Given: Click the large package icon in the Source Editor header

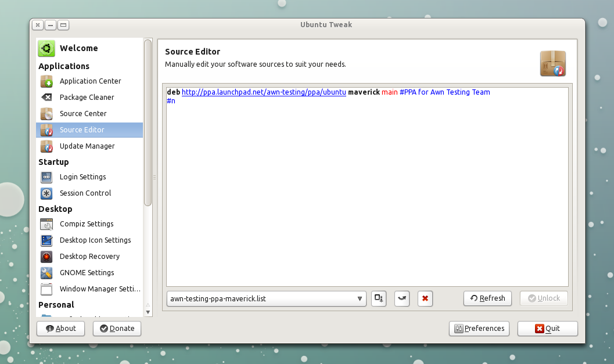Looking at the screenshot, I should pos(552,63).
